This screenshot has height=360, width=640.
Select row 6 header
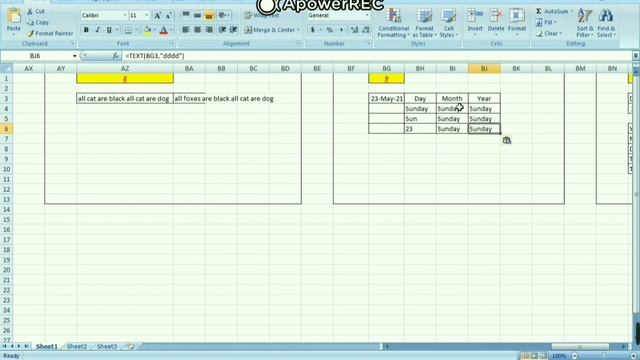pos(6,129)
